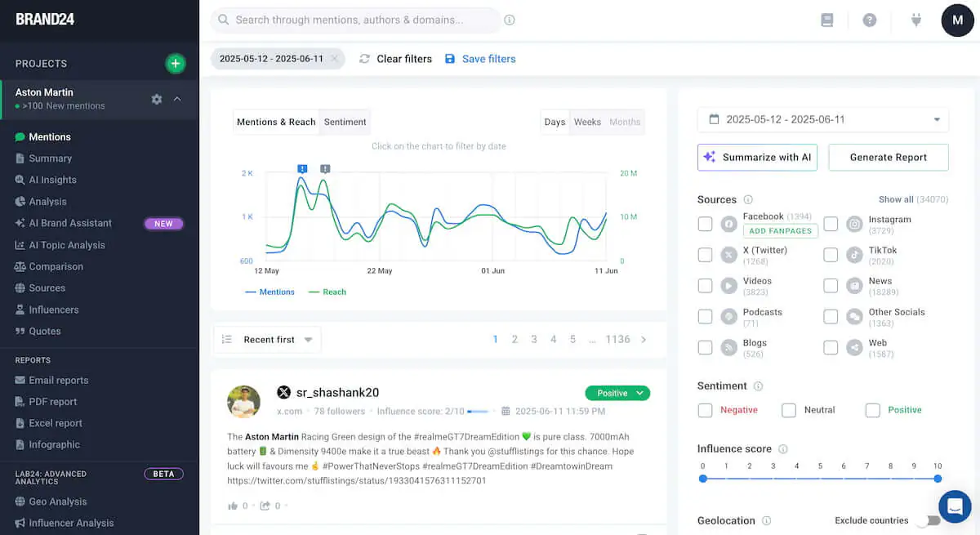Enable the TikTok sources checkbox
Viewport: 980px width, 535px height.
[831, 254]
